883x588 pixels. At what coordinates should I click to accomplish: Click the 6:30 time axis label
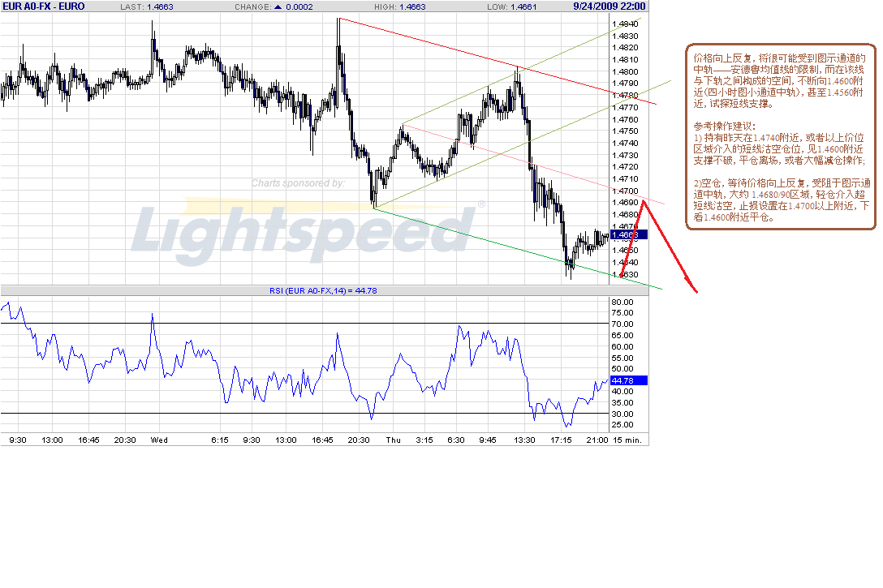[x=456, y=440]
